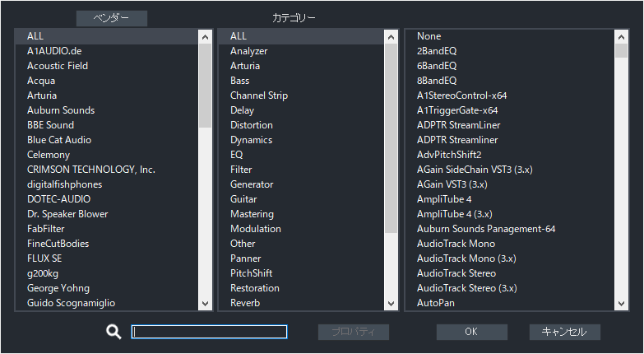Click the magnifying glass search icon
The height and width of the screenshot is (354, 644).
pos(114,332)
